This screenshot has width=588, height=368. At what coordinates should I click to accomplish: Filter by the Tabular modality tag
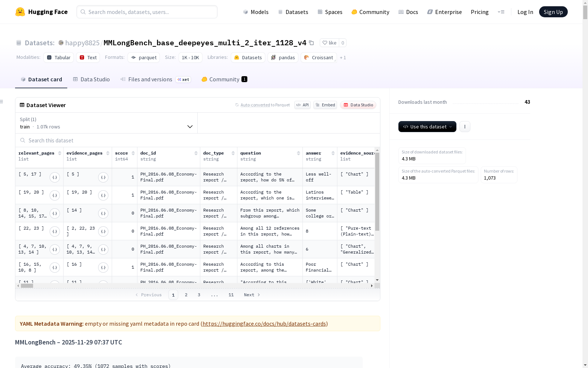click(x=59, y=57)
